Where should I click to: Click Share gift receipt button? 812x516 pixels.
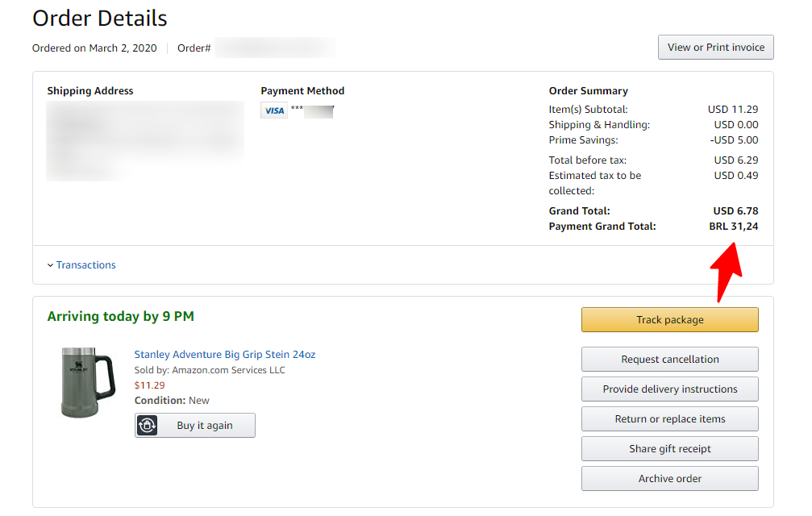[669, 449]
